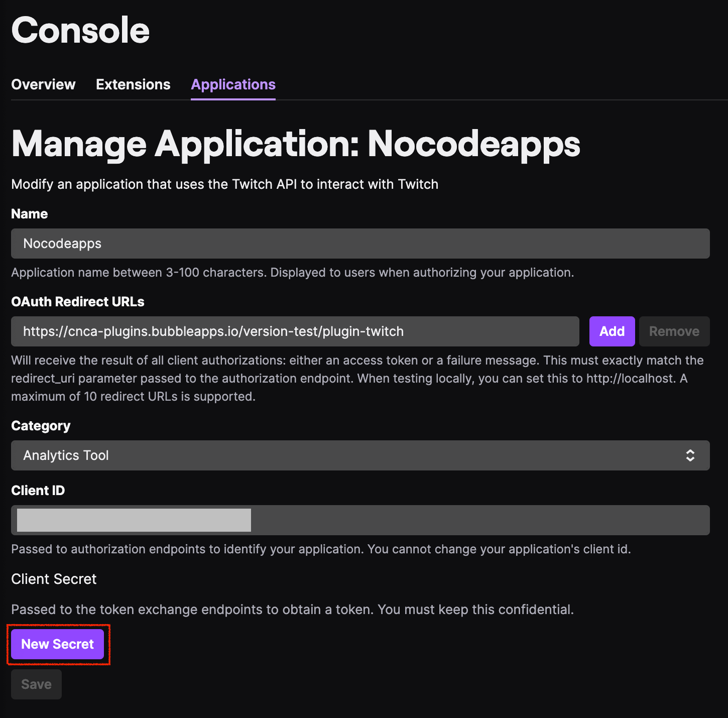
Task: Open the Category dropdown showing Analytics Tool
Action: pyautogui.click(x=360, y=455)
